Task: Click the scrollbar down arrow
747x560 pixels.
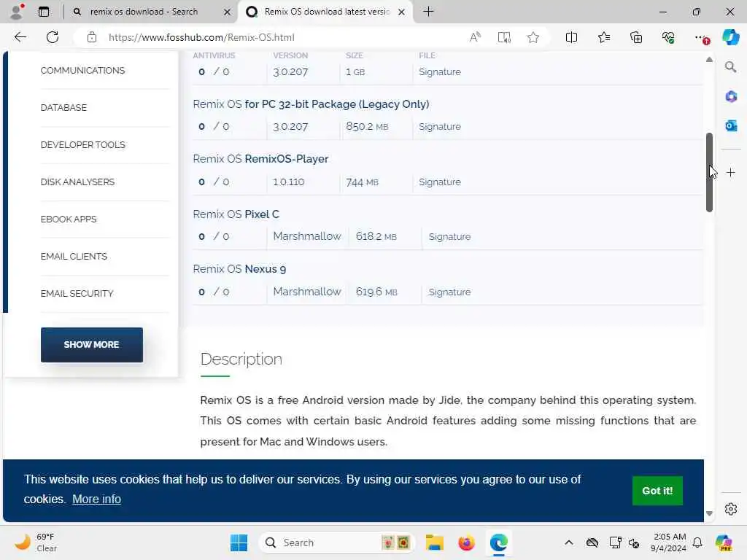Action: click(709, 513)
